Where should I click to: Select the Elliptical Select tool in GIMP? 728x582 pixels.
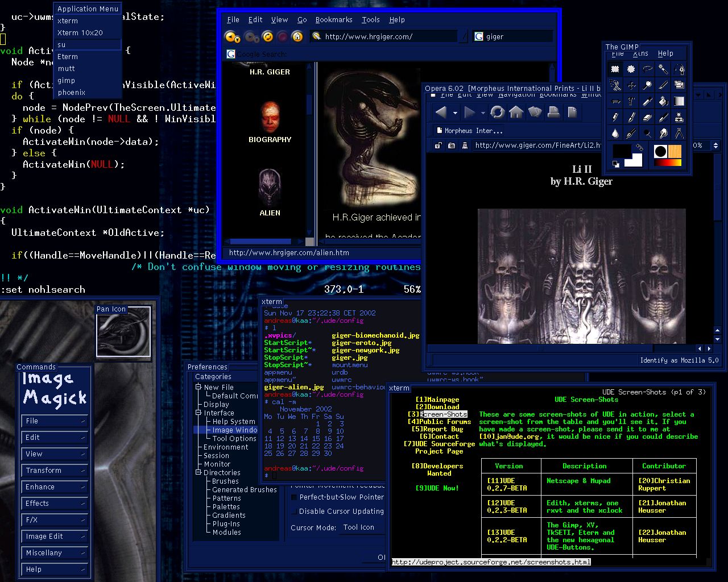click(631, 69)
